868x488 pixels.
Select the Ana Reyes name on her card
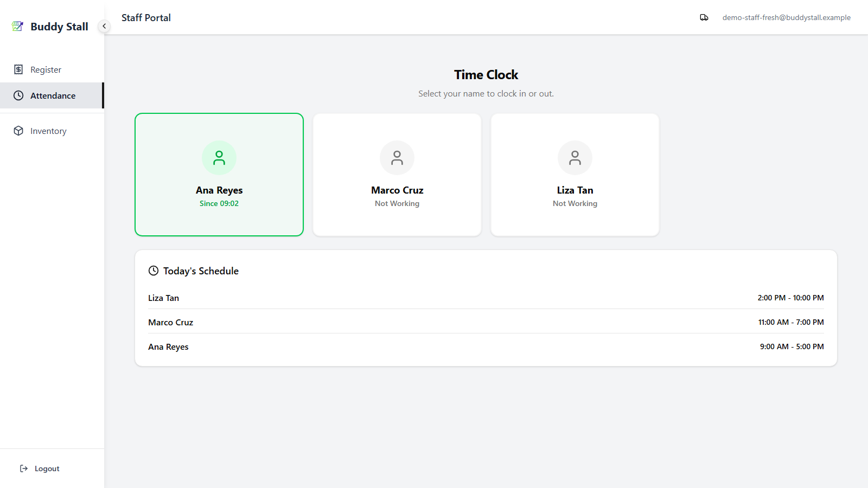tap(219, 190)
